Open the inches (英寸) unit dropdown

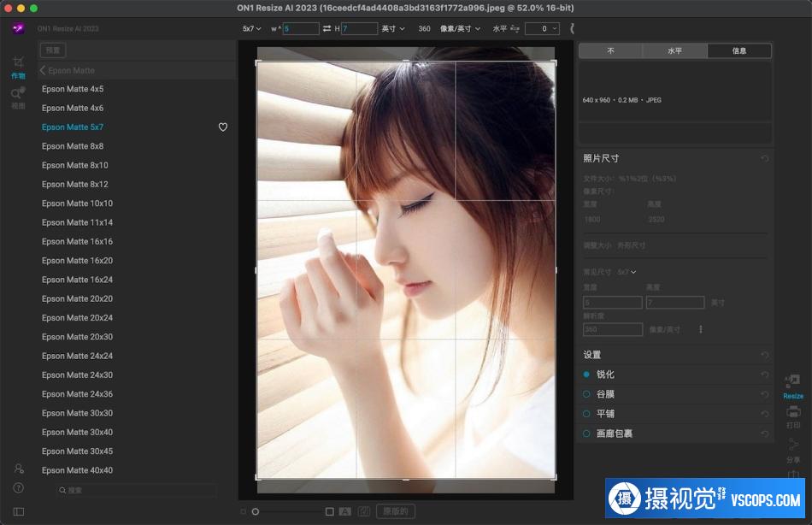(x=393, y=28)
